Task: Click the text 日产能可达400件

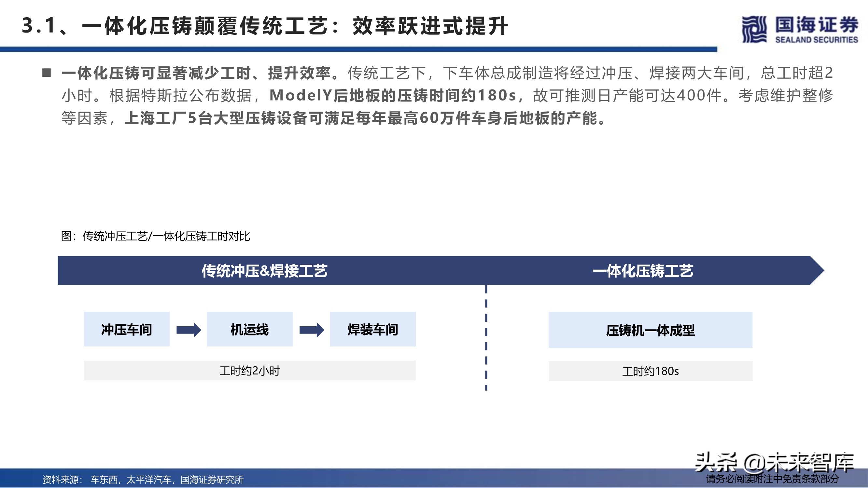Action: tap(659, 95)
